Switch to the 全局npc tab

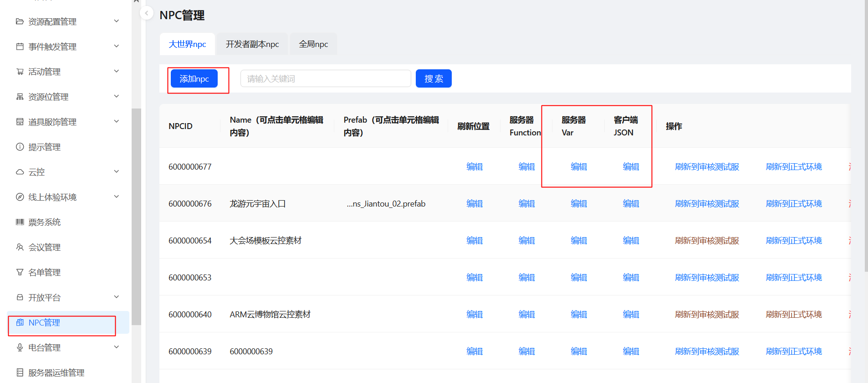313,44
